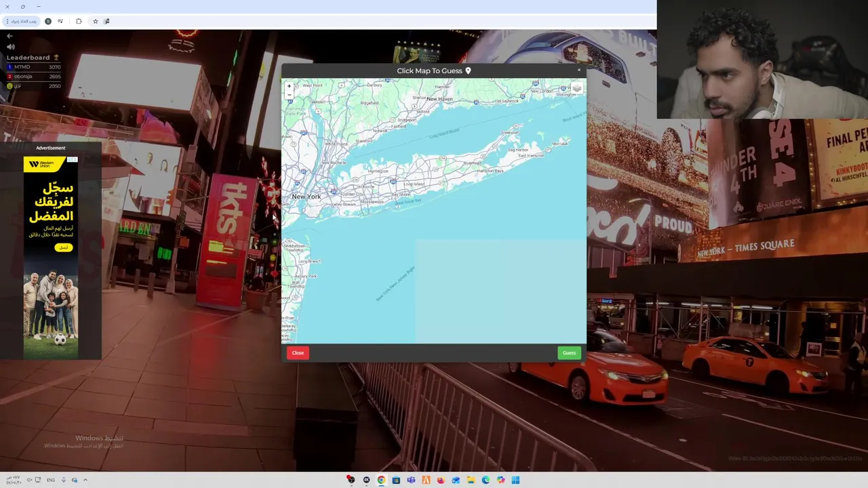Click the tray microphone icon

[x=64, y=480]
